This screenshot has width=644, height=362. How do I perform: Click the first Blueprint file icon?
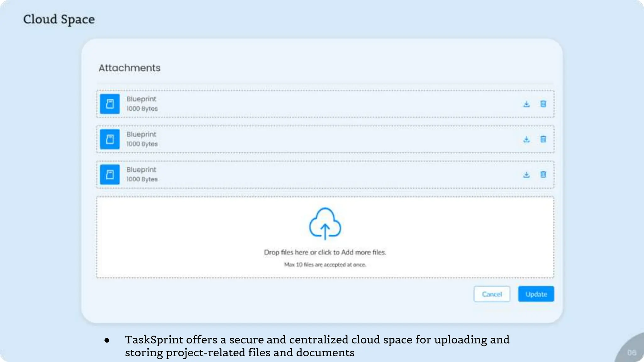tap(110, 104)
